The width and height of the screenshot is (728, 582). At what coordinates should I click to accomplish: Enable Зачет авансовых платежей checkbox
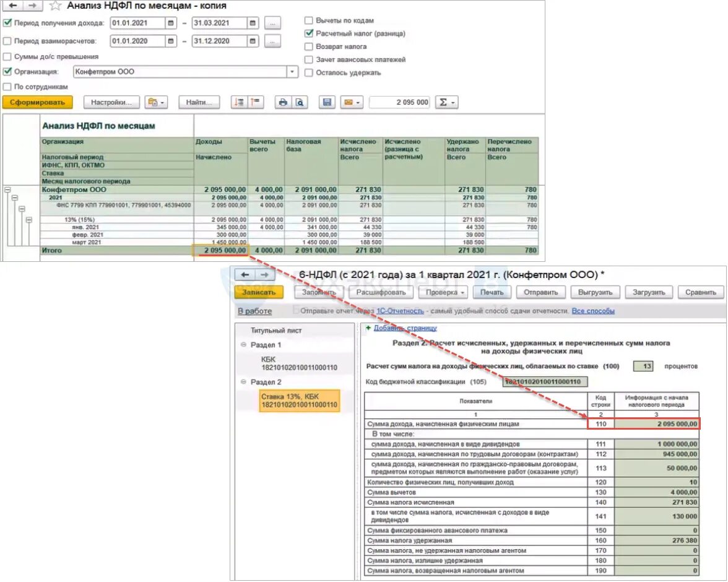pos(308,59)
